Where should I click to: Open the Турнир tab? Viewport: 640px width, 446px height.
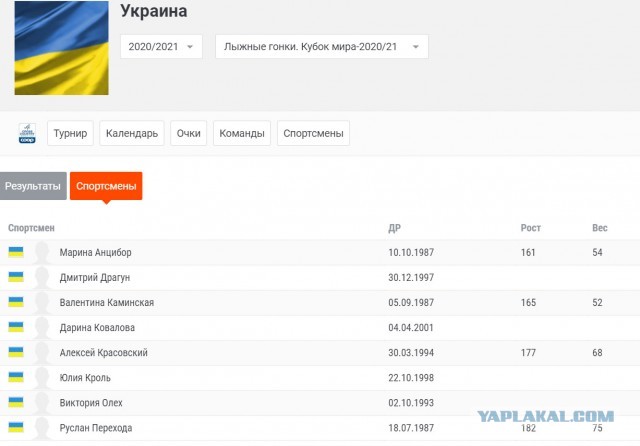click(70, 133)
